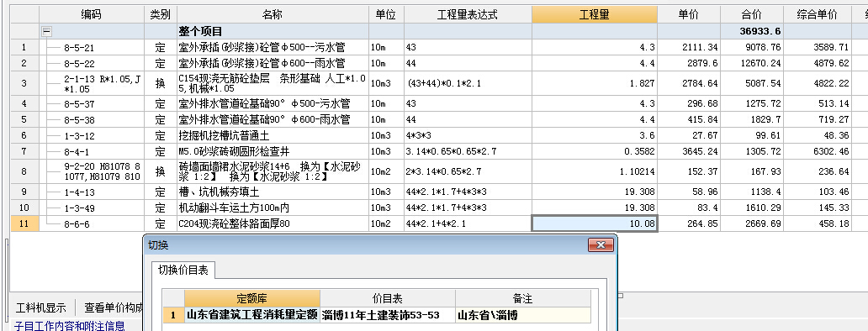
Task: Click total 合价 value 36933.6
Action: [x=760, y=31]
